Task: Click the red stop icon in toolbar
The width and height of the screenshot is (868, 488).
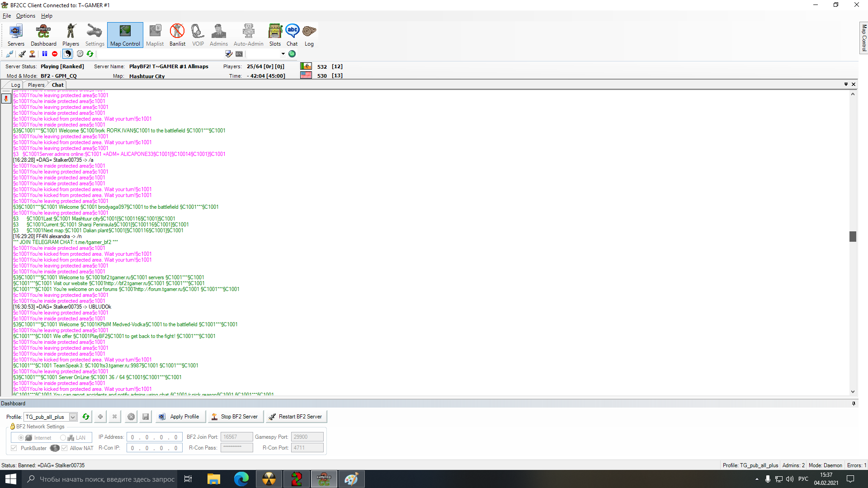Action: [x=55, y=54]
